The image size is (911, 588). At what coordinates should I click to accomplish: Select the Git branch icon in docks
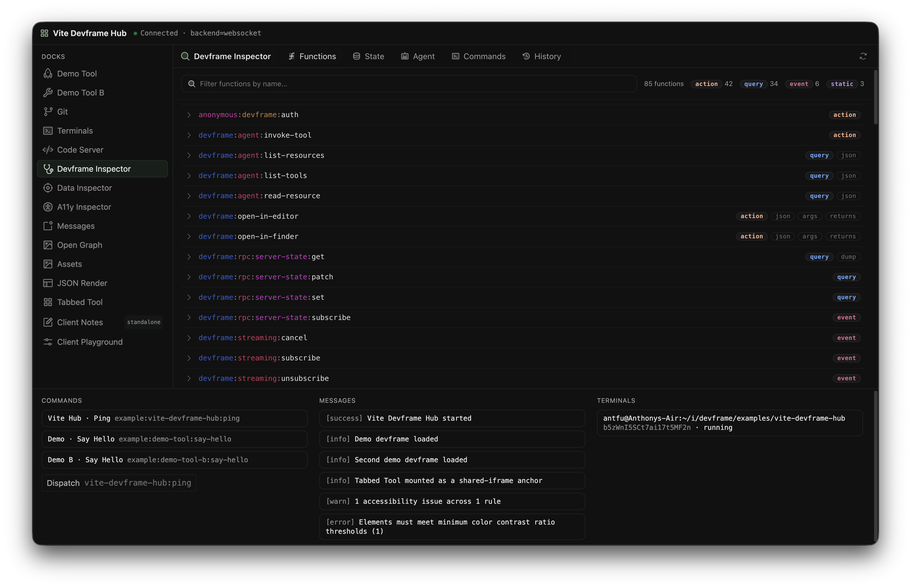(48, 111)
